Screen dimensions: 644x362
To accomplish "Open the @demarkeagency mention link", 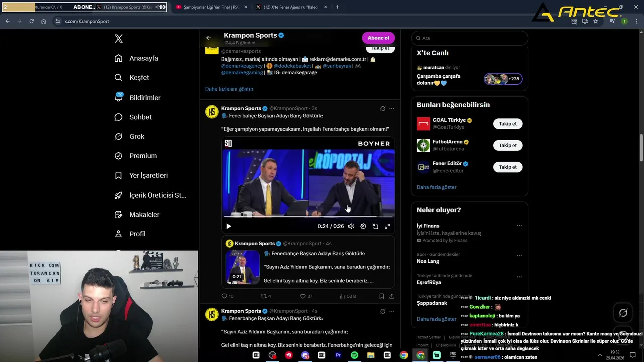I will pyautogui.click(x=242, y=66).
